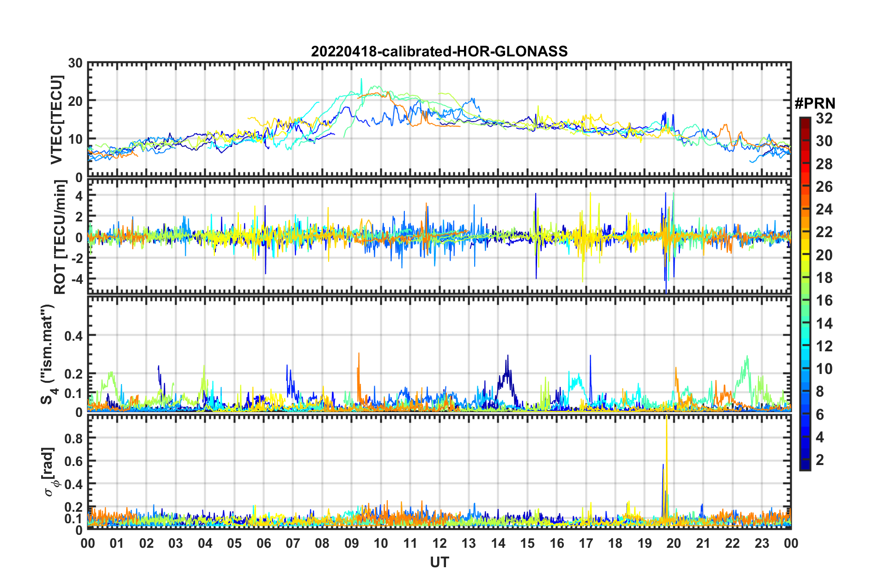Click the ROT [TECU/min] axis label
Image resolution: width=879 pixels, height=588 pixels.
click(60, 237)
